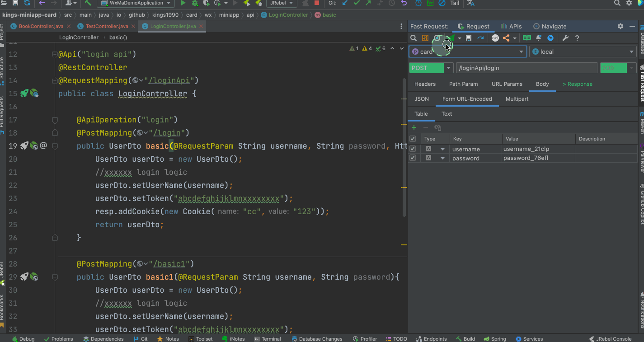Image resolution: width=644 pixels, height=342 pixels.
Task: Click the search icon in Fast Request toolbar
Action: 414,38
